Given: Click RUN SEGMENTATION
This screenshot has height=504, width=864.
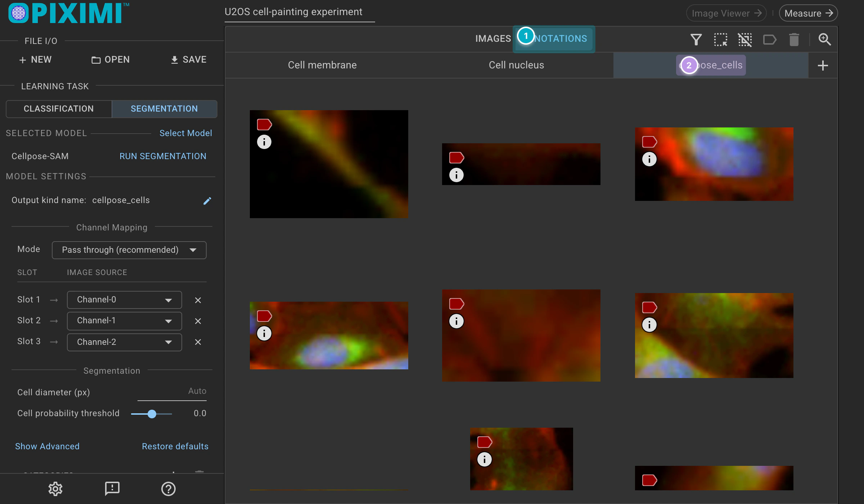Looking at the screenshot, I should coord(163,156).
